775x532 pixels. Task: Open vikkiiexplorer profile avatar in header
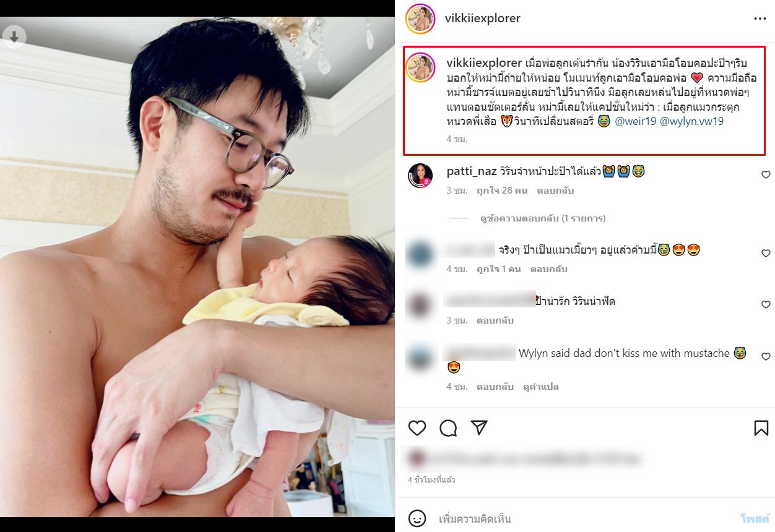pos(420,19)
